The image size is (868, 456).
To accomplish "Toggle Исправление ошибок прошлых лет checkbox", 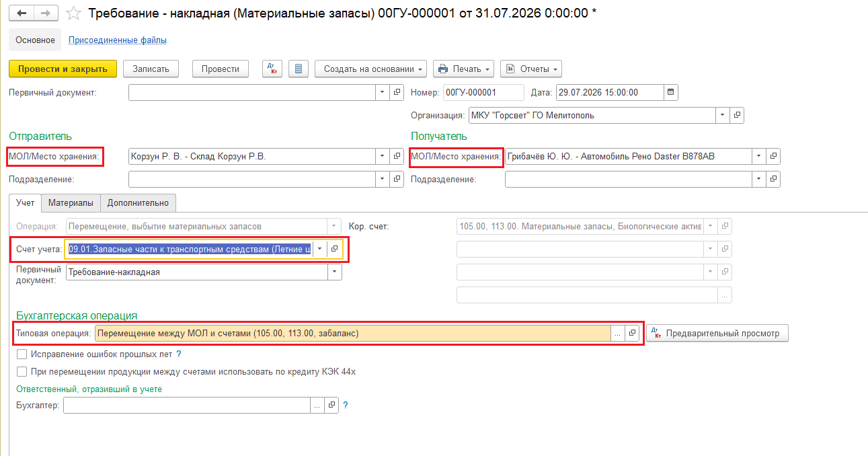I will 22,354.
